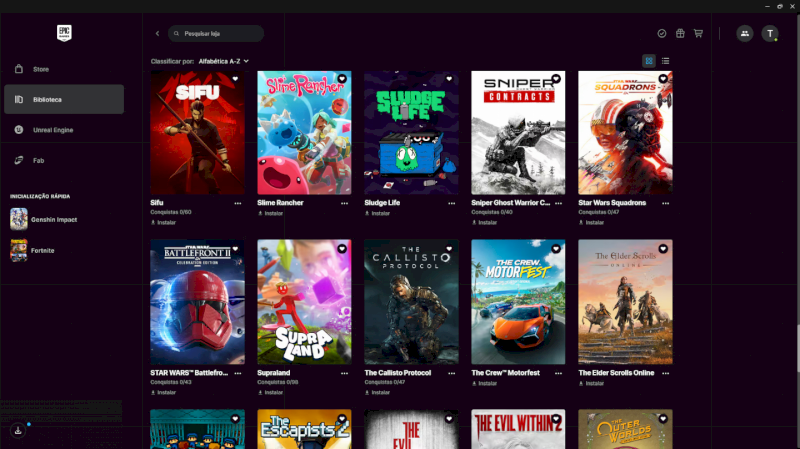Toggle favorite heart on Sniper Ghost Warrior

pos(556,79)
